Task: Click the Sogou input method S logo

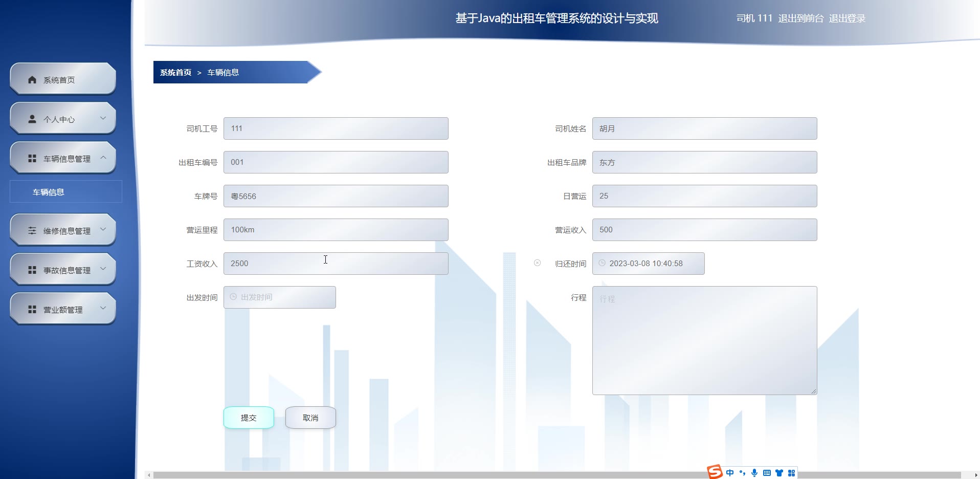Action: click(x=715, y=472)
